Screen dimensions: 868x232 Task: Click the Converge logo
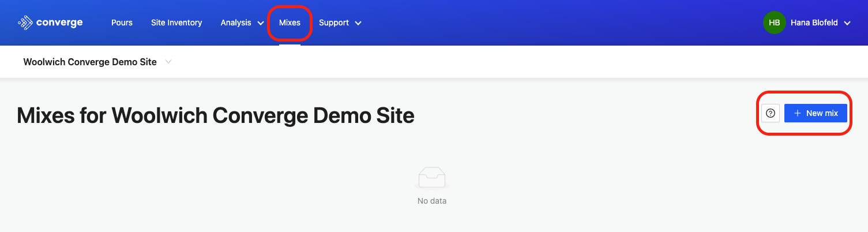click(50, 23)
